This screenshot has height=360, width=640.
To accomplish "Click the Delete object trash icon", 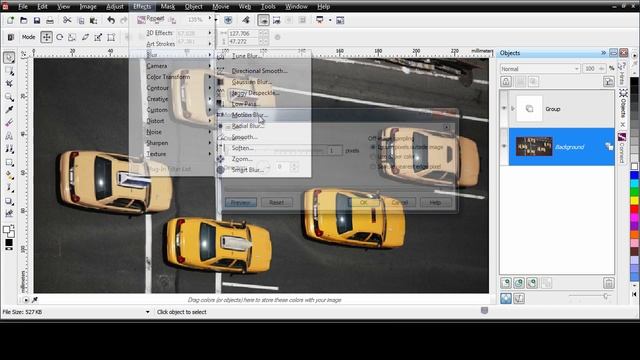I will pos(609,283).
